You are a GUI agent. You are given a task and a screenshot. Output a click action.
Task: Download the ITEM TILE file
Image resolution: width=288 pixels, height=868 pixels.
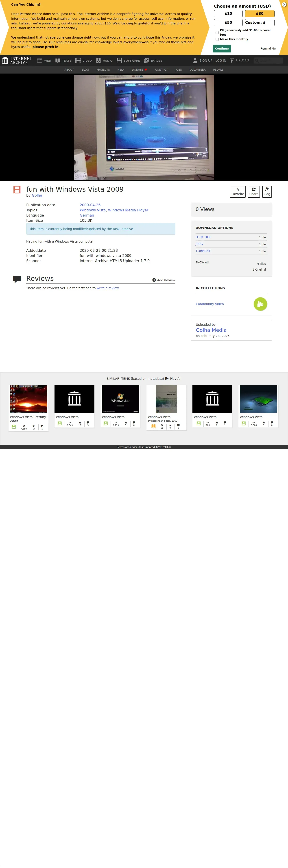click(203, 237)
